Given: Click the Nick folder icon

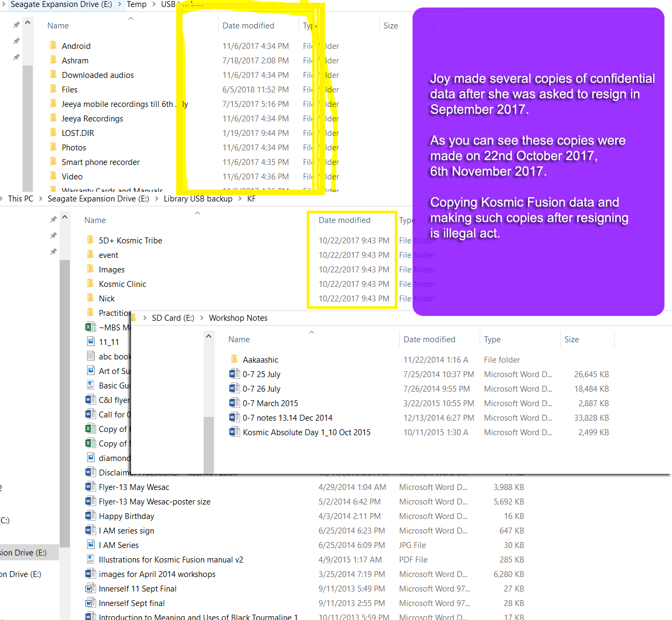Looking at the screenshot, I should tap(90, 298).
